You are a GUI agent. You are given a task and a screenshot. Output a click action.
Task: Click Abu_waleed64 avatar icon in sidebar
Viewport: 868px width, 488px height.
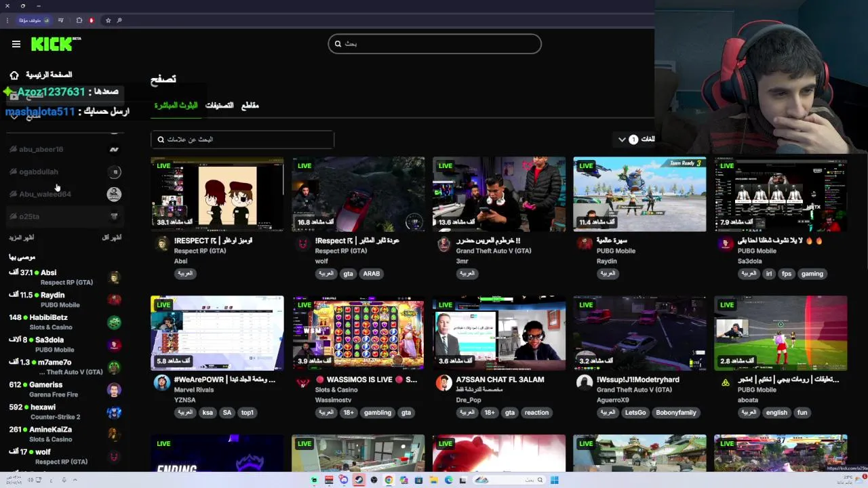[x=114, y=194]
